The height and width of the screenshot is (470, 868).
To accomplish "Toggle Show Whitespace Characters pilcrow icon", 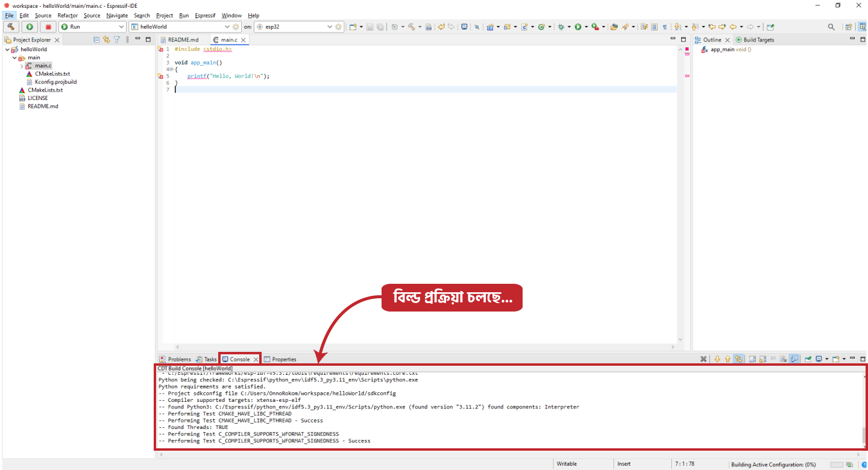I will 664,27.
